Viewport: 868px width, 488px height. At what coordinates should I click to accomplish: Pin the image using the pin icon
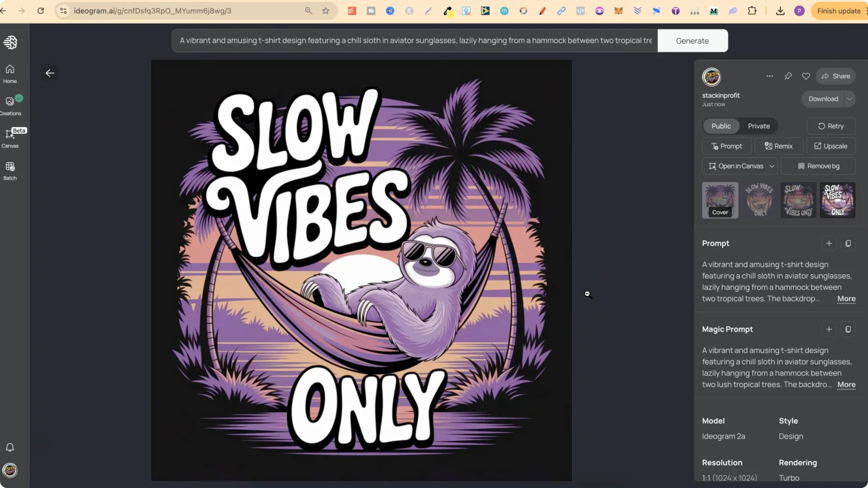click(788, 76)
